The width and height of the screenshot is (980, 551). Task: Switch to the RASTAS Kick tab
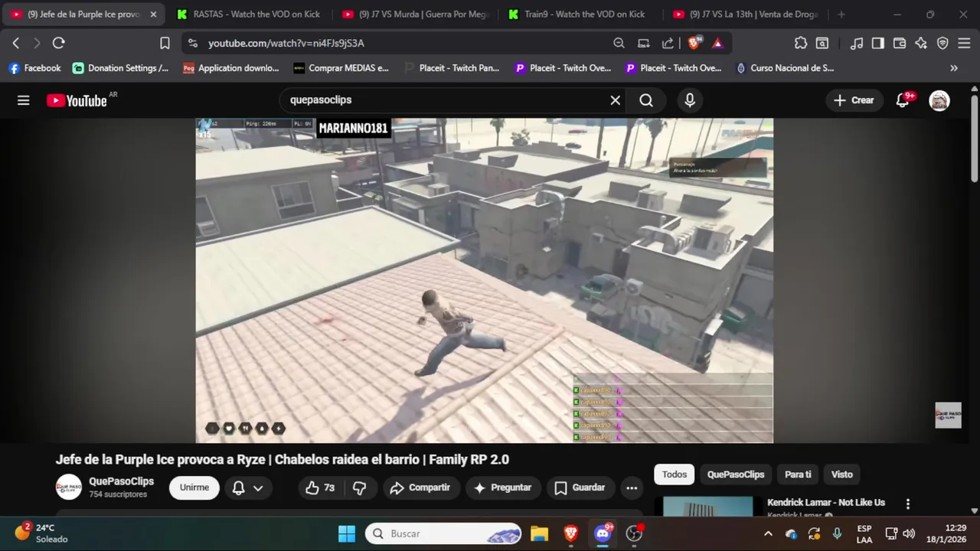click(x=248, y=15)
